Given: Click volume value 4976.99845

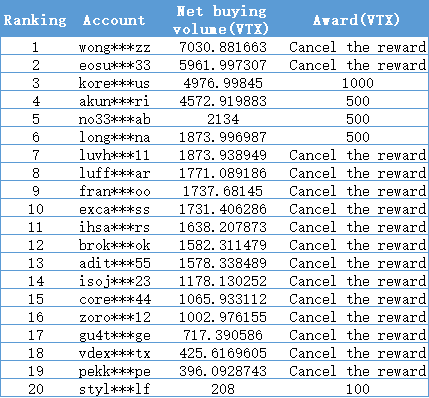Looking at the screenshot, I should pyautogui.click(x=223, y=83).
